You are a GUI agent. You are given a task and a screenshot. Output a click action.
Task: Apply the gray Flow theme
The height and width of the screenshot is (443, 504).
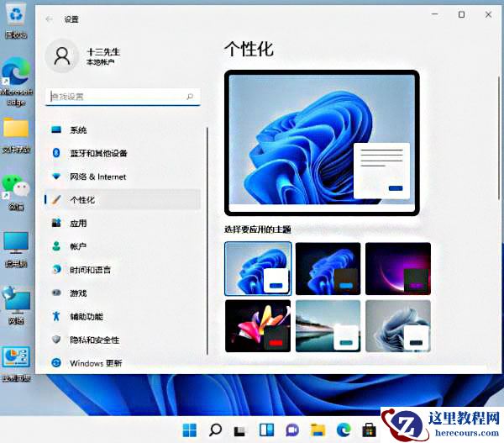[x=398, y=326]
